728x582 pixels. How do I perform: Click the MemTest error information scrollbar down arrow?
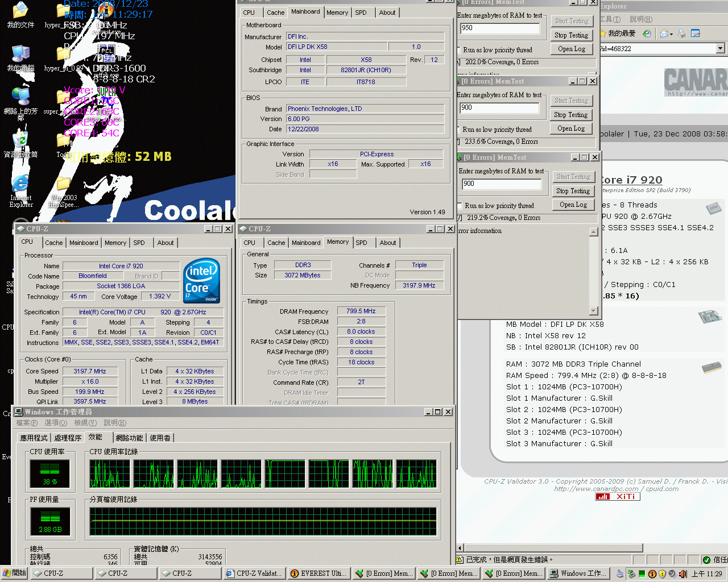coord(594,311)
